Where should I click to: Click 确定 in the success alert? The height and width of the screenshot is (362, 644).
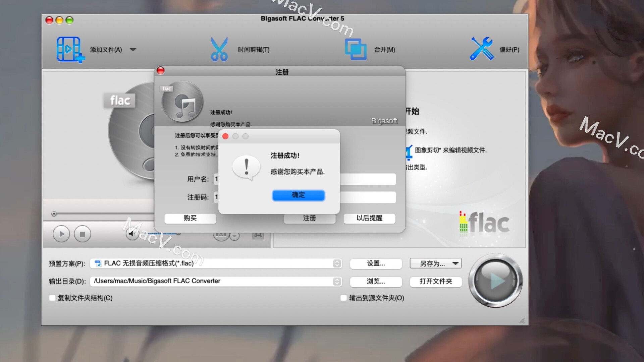pyautogui.click(x=298, y=195)
